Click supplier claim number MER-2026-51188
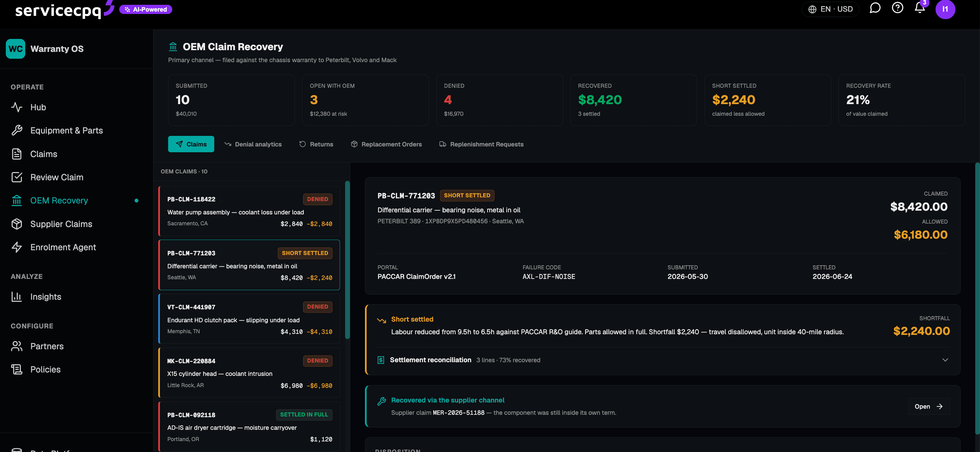 click(459, 413)
